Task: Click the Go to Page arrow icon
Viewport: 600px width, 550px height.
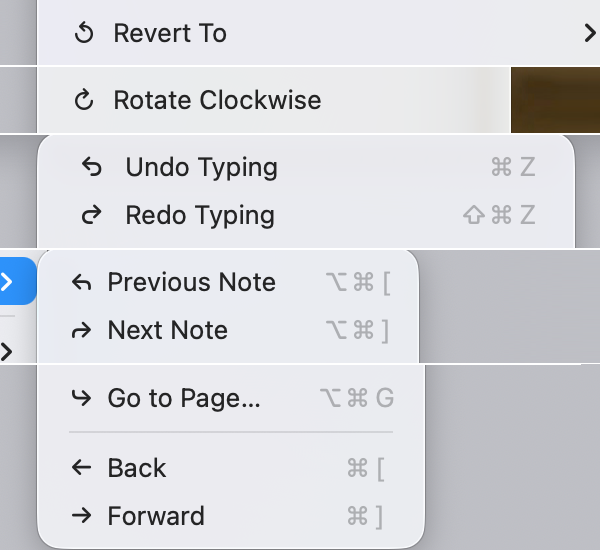Action: [81, 399]
